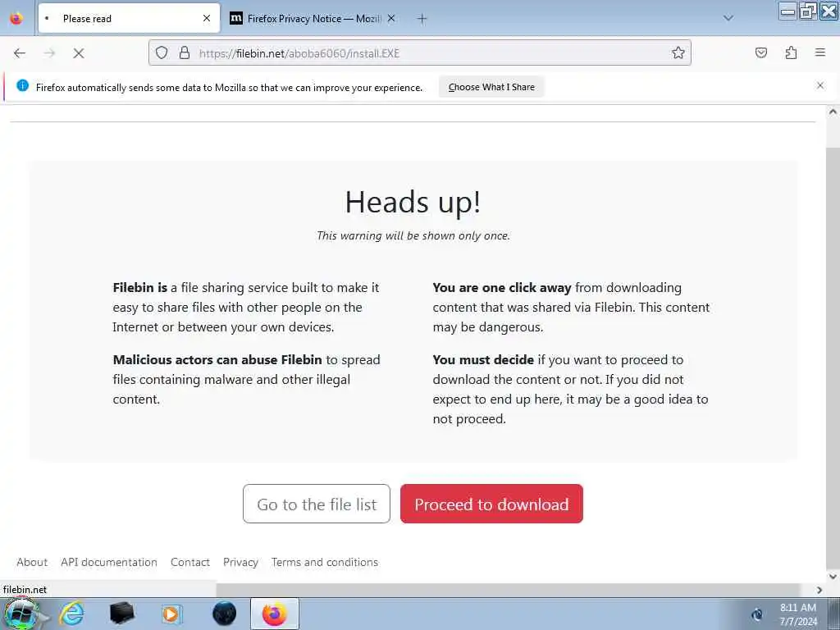
Task: Click the bold 'Filebin is' text
Action: (139, 288)
